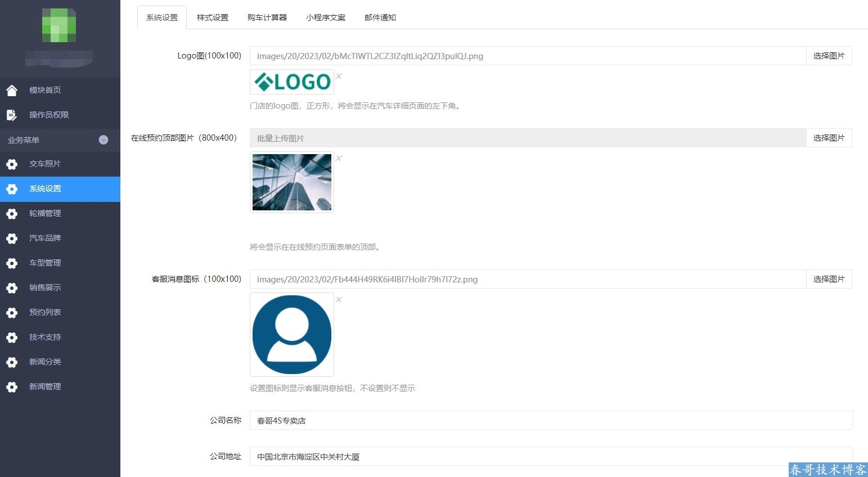The image size is (868, 477).
Task: Click 选择图片 for 在线预约顶部图片
Action: point(829,138)
